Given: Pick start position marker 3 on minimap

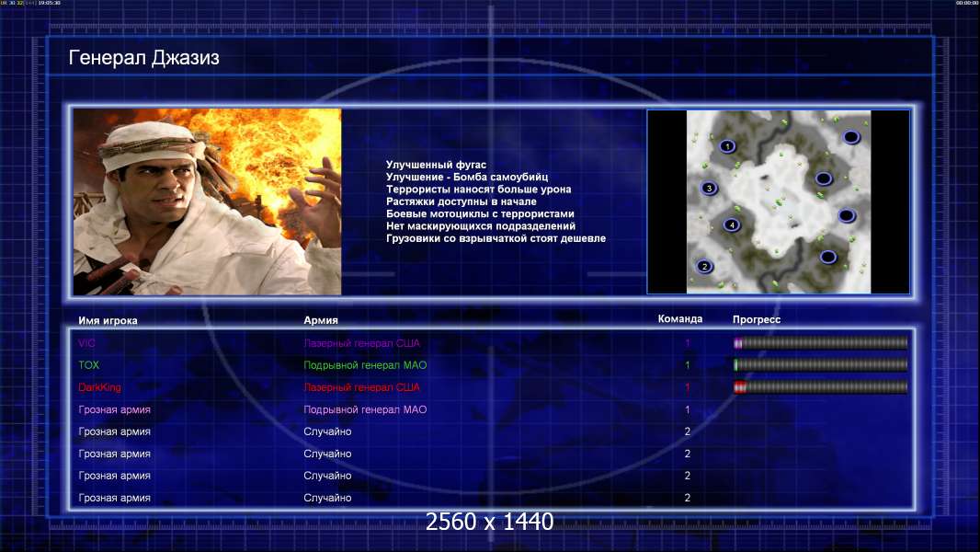Looking at the screenshot, I should tap(709, 189).
